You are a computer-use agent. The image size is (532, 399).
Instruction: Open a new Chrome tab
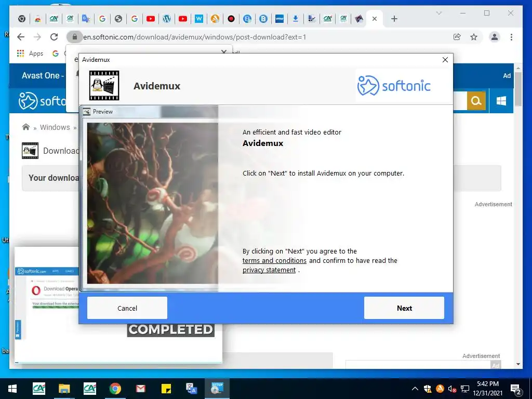click(x=394, y=19)
